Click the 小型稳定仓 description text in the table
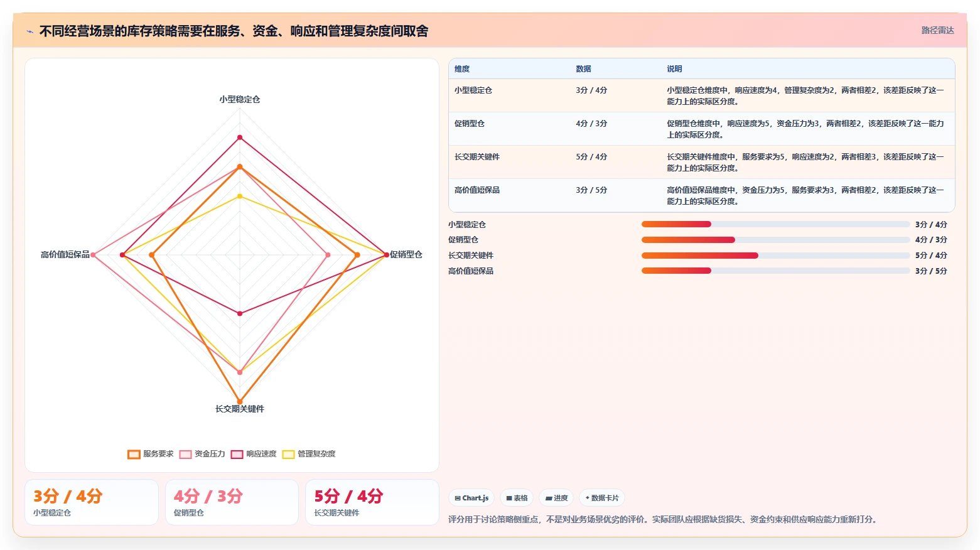 pos(805,96)
